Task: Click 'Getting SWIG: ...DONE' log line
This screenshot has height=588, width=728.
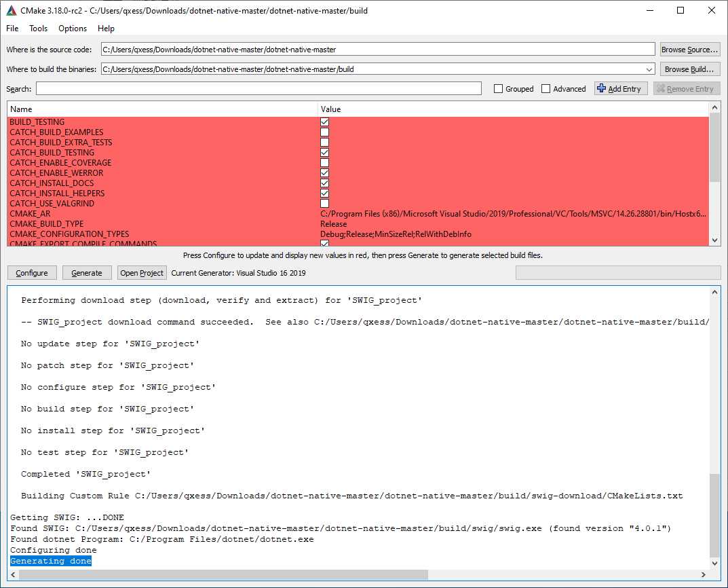Action: click(x=67, y=517)
